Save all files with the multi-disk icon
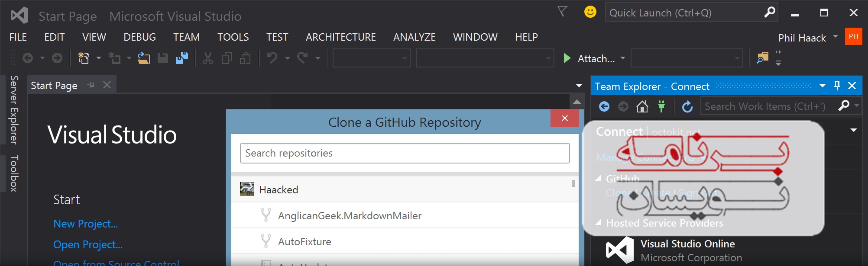The image size is (868, 266). [x=182, y=58]
